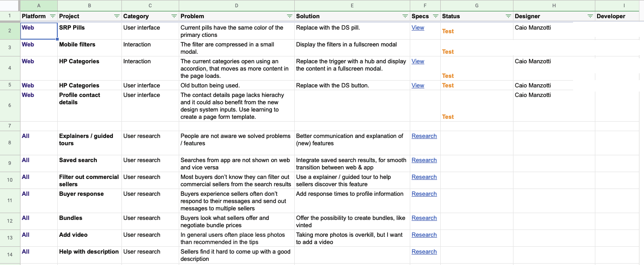
Task: Select column F header
Action: pyautogui.click(x=425, y=5)
